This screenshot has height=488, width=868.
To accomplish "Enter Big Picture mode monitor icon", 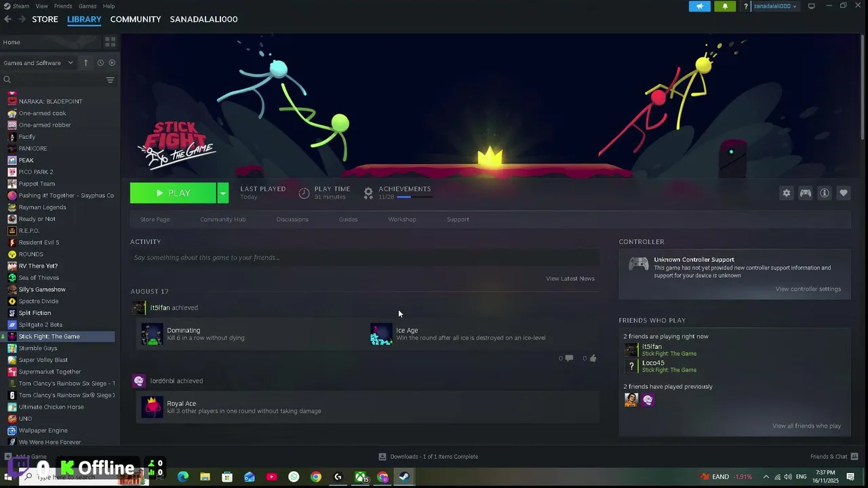I will pyautogui.click(x=811, y=6).
